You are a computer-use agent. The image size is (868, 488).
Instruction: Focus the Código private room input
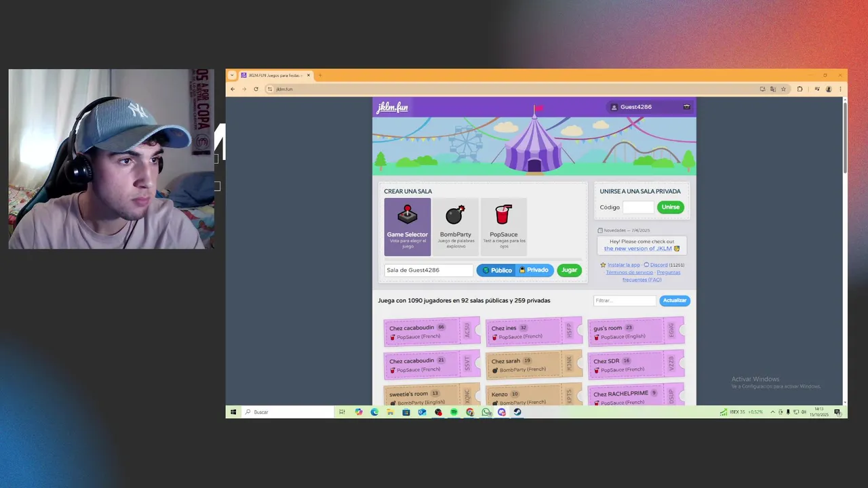click(638, 207)
